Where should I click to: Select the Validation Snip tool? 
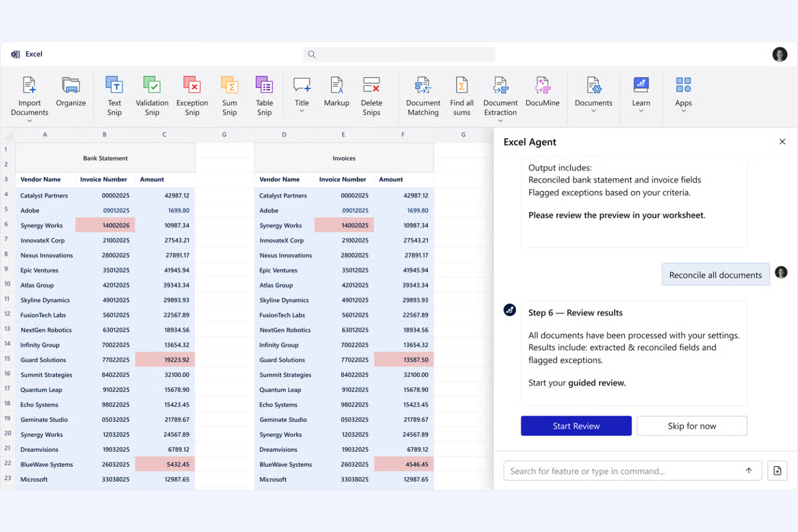coord(152,96)
